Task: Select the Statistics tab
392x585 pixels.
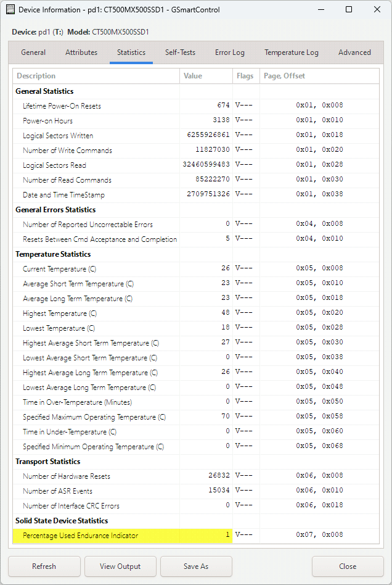Action: pyautogui.click(x=131, y=52)
